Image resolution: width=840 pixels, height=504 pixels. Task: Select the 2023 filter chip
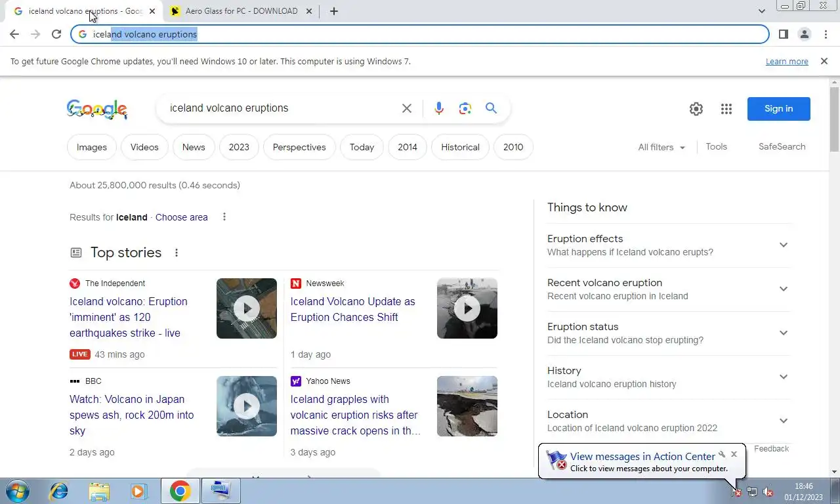tap(239, 147)
